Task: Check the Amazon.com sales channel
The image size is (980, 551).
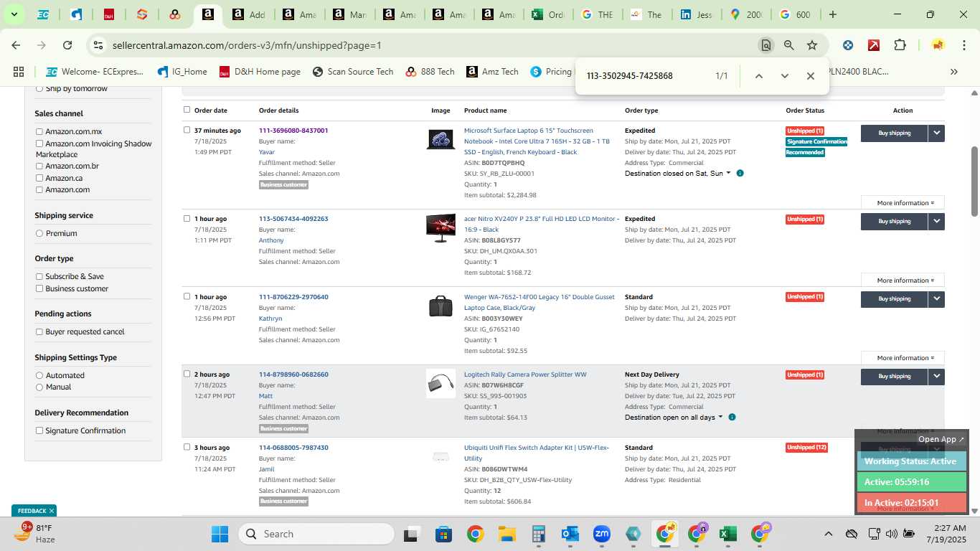Action: pos(39,190)
